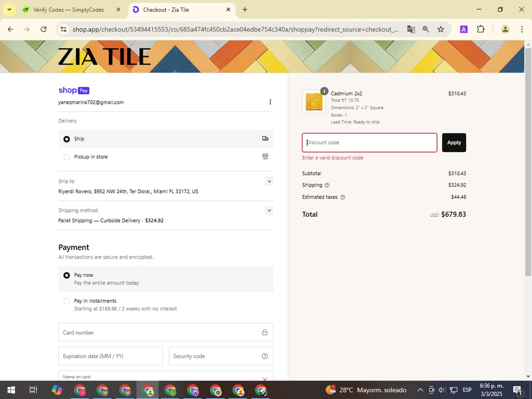Open the Extensions puzzle icon

(481, 29)
